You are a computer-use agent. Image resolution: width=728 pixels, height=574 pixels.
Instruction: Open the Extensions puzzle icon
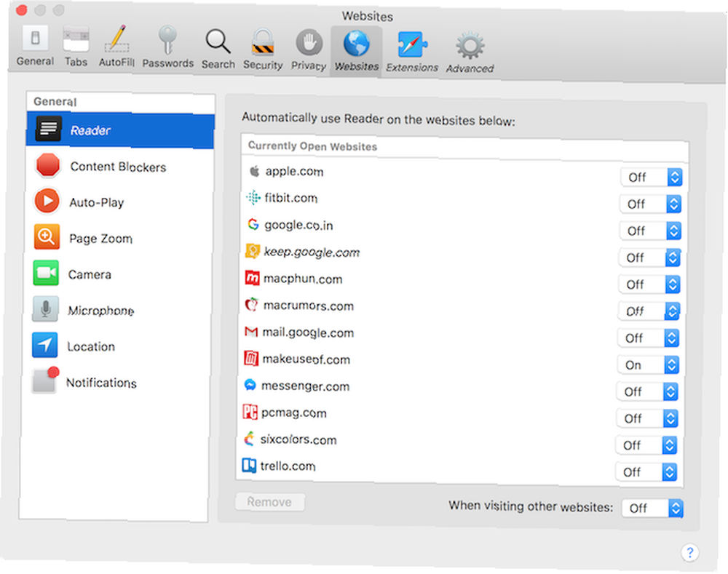(x=412, y=45)
